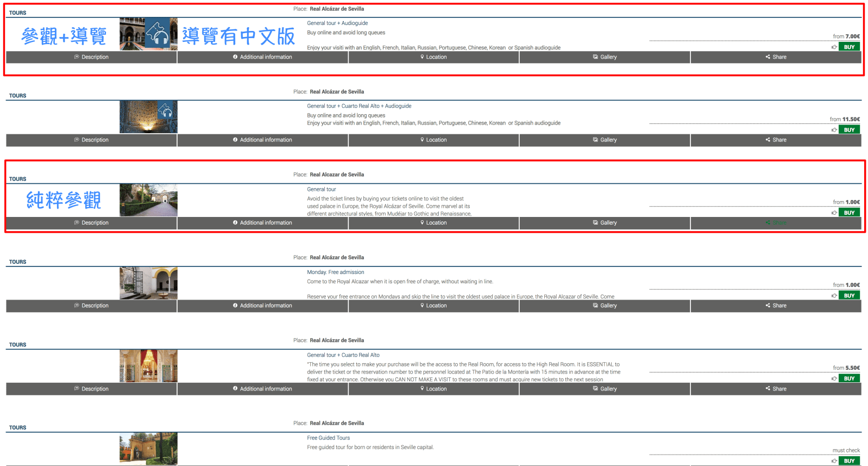Image resolution: width=868 pixels, height=466 pixels.
Task: Open Additional information of Monday Free admission
Action: coord(262,306)
